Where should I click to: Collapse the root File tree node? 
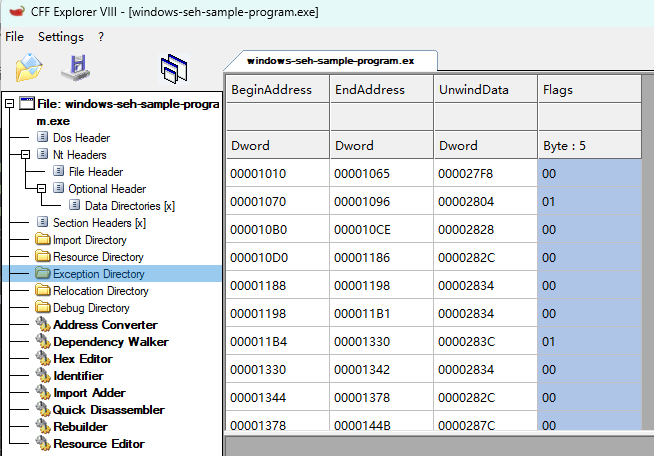9,103
